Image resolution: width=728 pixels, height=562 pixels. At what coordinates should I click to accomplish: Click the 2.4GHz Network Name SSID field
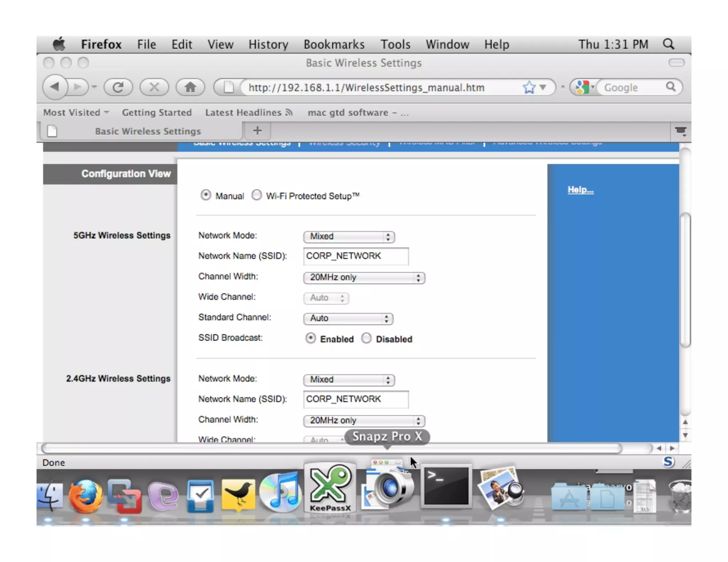point(355,399)
